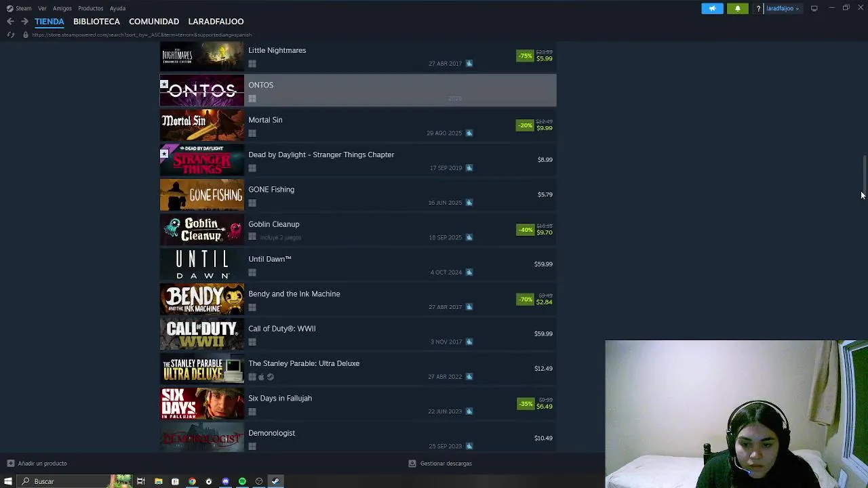Select the Steam taskbar icon

275,481
